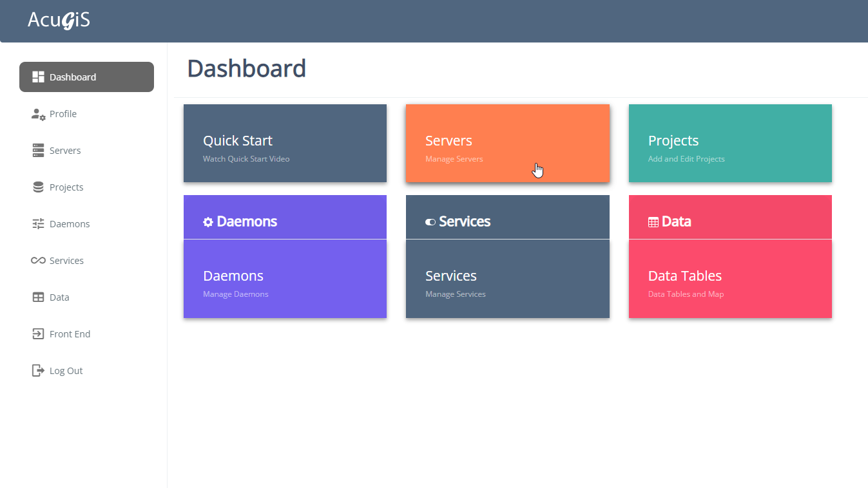The image size is (868, 488).
Task: Open the teal Projects card
Action: point(730,144)
